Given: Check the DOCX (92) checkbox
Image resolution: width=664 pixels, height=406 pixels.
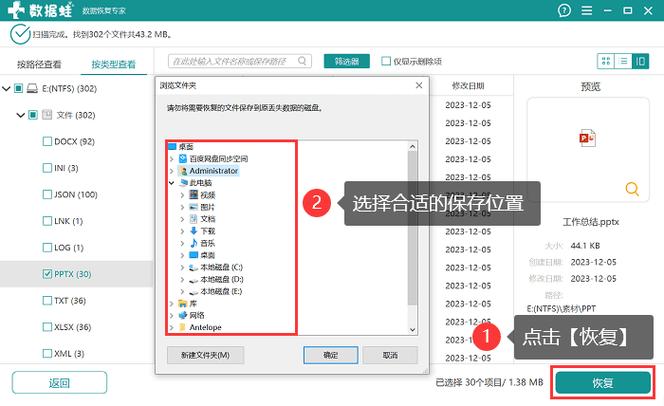Looking at the screenshot, I should click(47, 141).
